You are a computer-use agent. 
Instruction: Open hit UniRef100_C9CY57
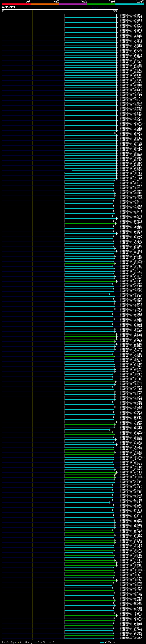[x=131, y=638]
